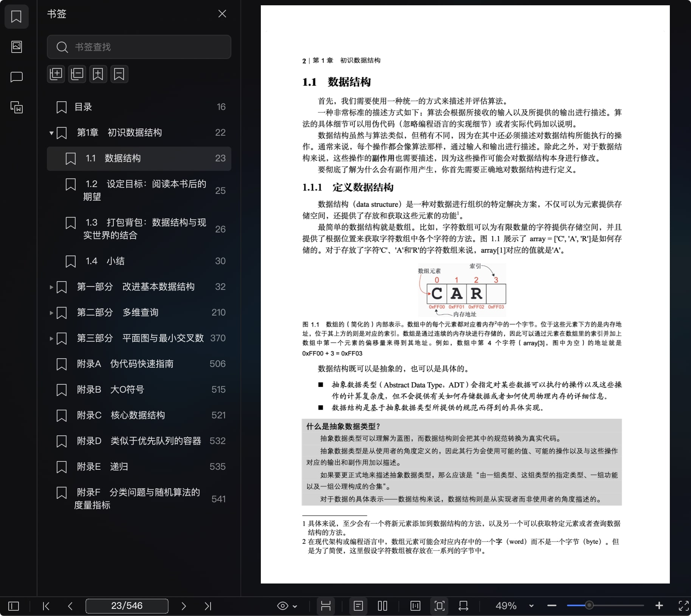
Task: Open bookmark 1.3 打包背包
Action: point(139,229)
